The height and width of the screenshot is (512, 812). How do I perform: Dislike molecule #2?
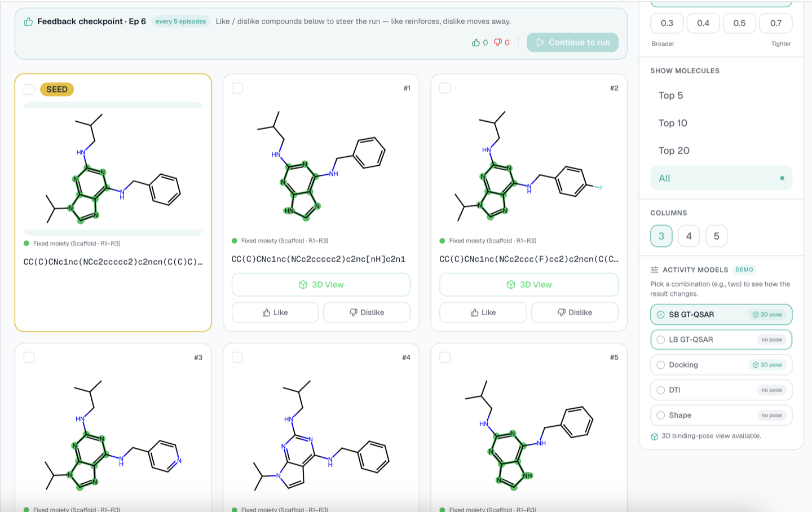575,312
